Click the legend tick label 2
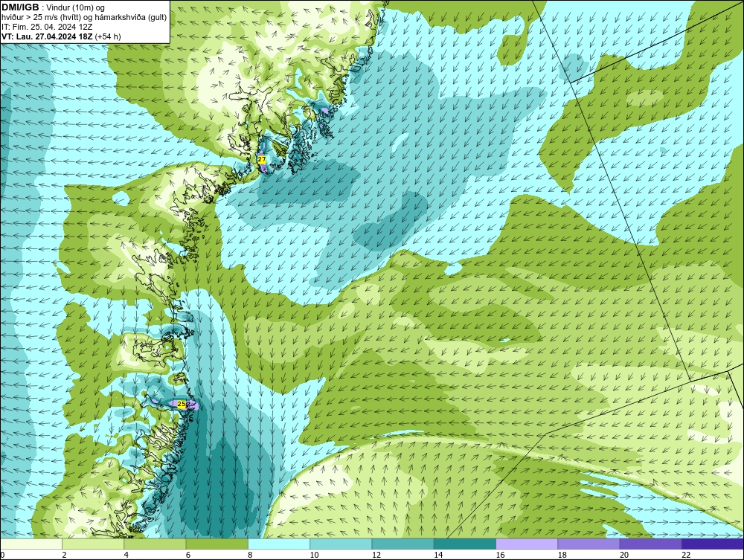This screenshot has height=560, width=744. point(64,556)
